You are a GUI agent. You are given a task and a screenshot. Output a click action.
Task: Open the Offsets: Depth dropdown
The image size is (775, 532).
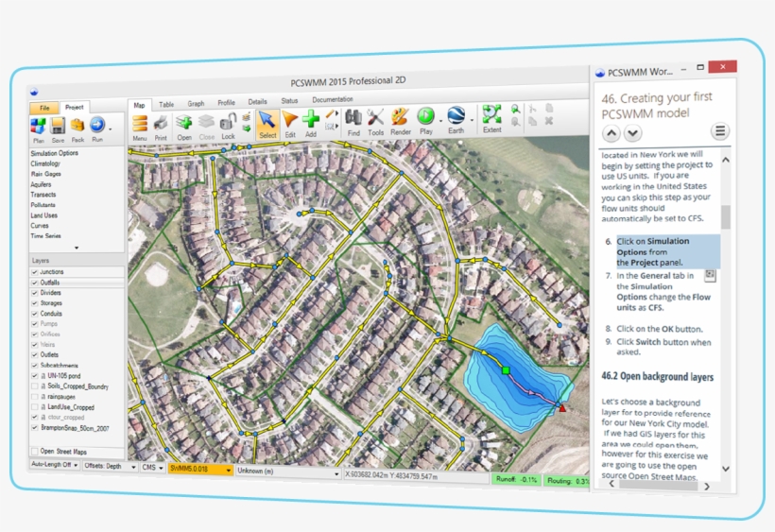coord(110,466)
